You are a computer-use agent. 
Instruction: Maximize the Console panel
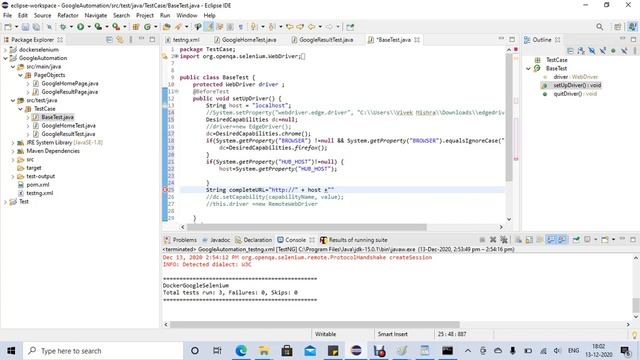tap(633, 240)
